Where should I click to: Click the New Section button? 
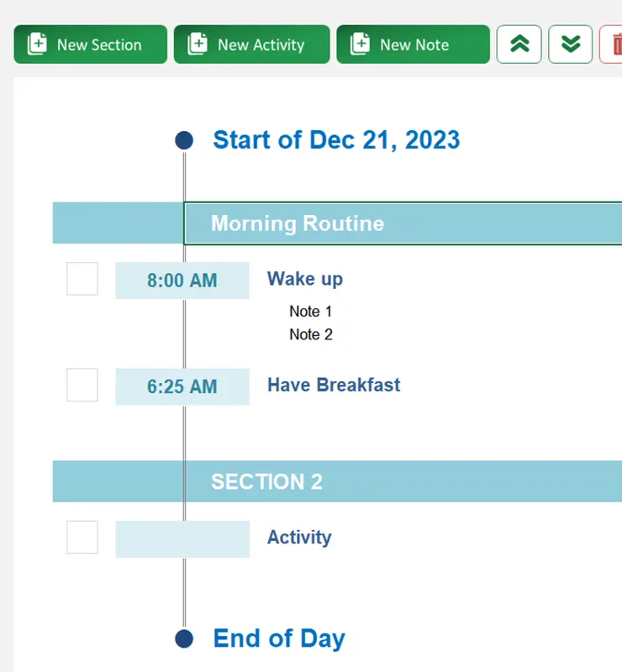tap(90, 45)
